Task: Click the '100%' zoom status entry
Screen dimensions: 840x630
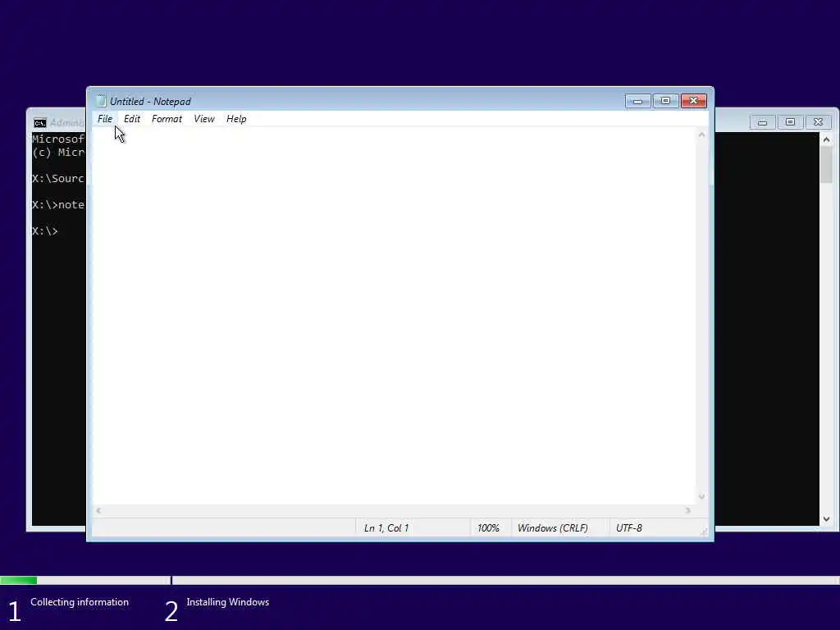Action: click(x=488, y=528)
